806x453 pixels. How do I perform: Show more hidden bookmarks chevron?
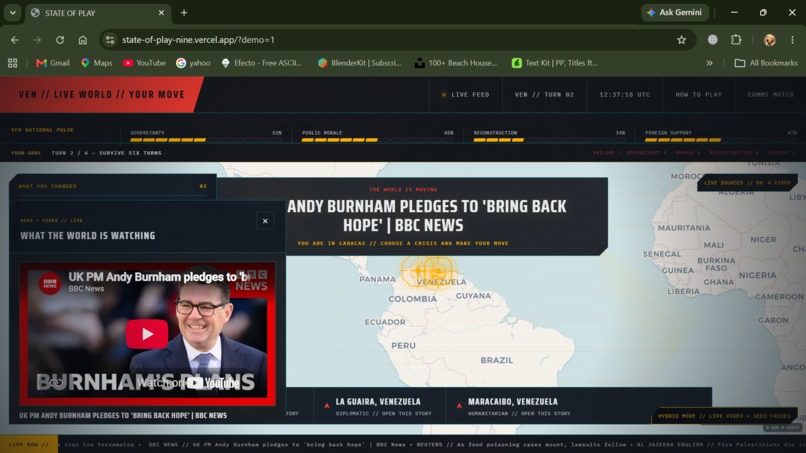pos(709,63)
